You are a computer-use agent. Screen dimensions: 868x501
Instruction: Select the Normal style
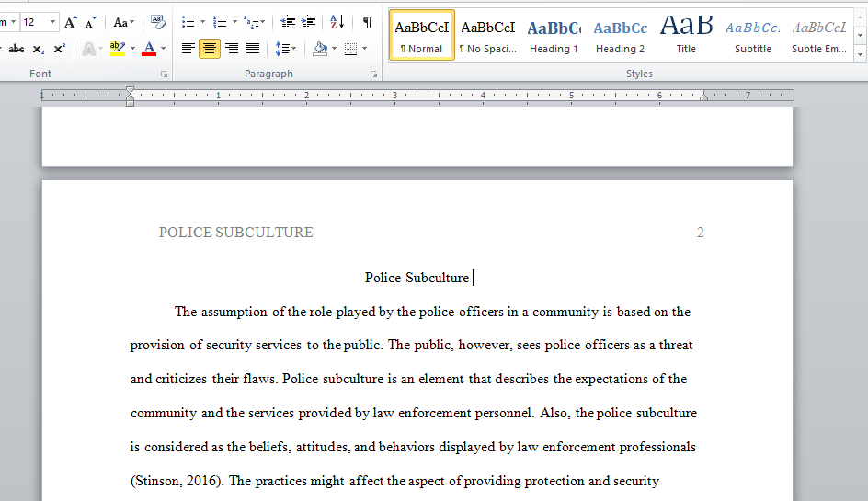(422, 35)
